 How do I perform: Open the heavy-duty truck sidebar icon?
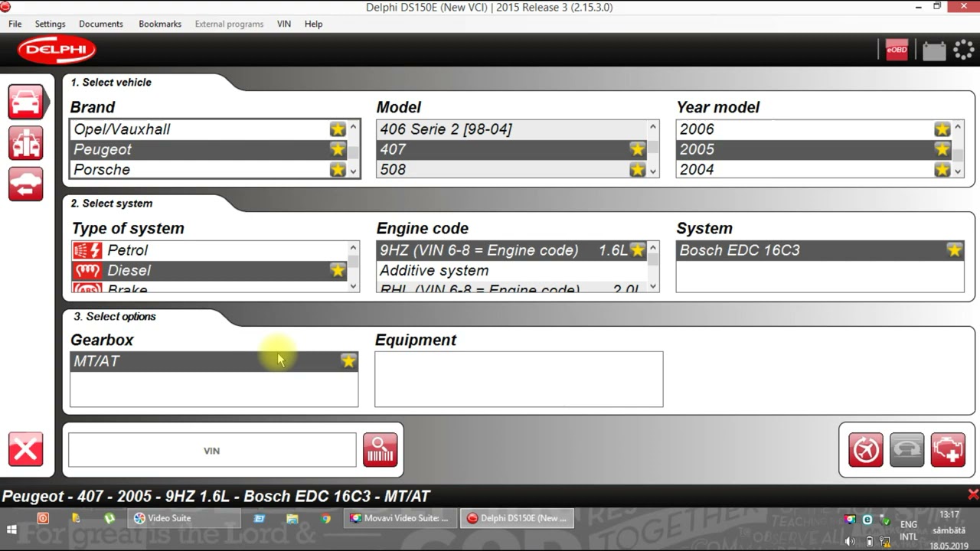coord(25,143)
